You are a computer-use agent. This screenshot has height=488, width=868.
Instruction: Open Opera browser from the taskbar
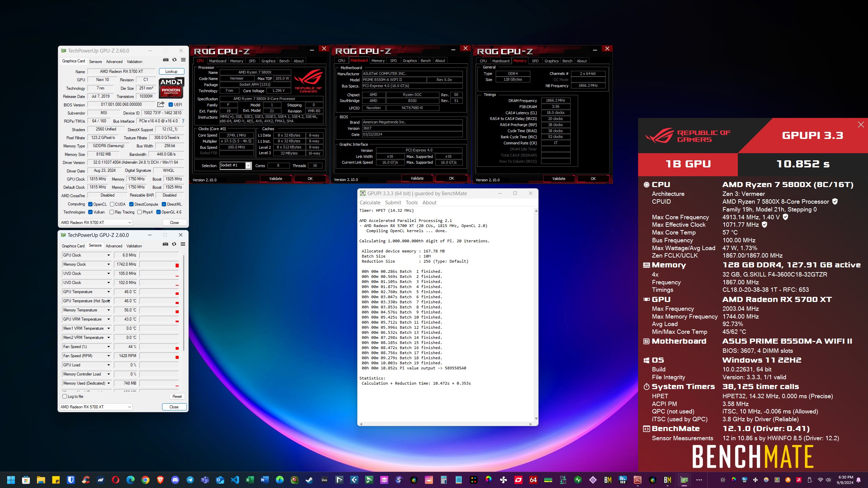(x=116, y=480)
